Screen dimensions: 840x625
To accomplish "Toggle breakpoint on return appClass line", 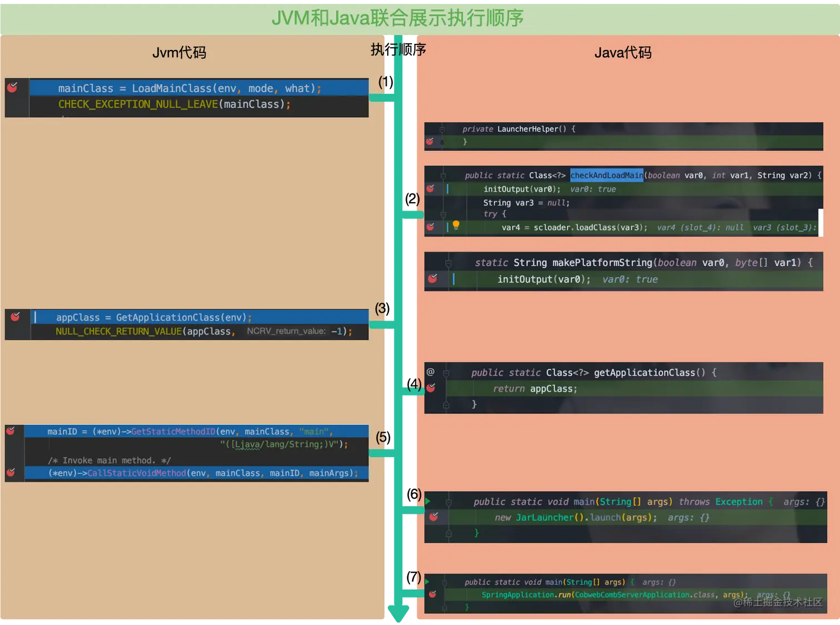I will [x=431, y=388].
